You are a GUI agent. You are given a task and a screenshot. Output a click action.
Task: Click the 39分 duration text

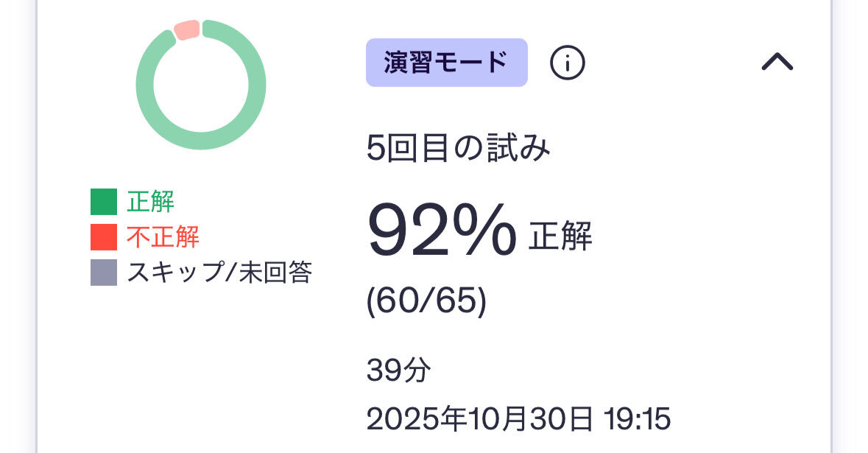coord(398,371)
